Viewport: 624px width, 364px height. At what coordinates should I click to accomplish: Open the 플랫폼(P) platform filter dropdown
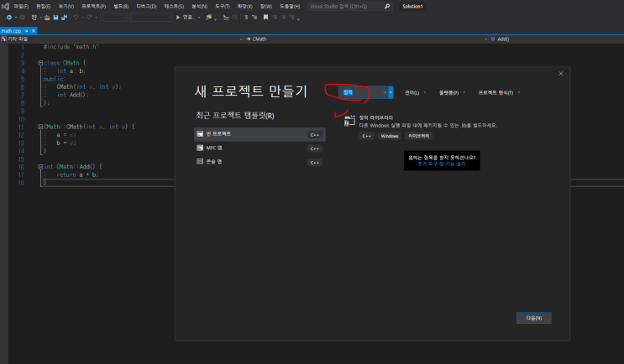(452, 92)
